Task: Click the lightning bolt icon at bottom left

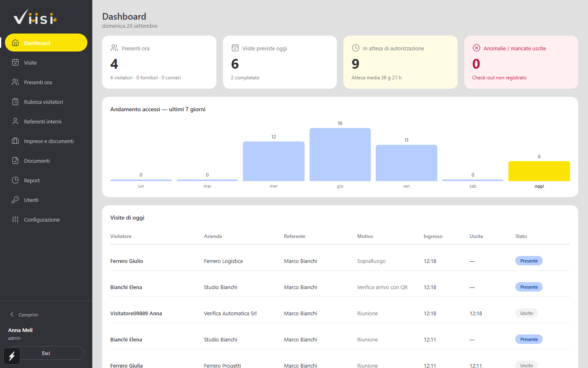Action: 12,356
